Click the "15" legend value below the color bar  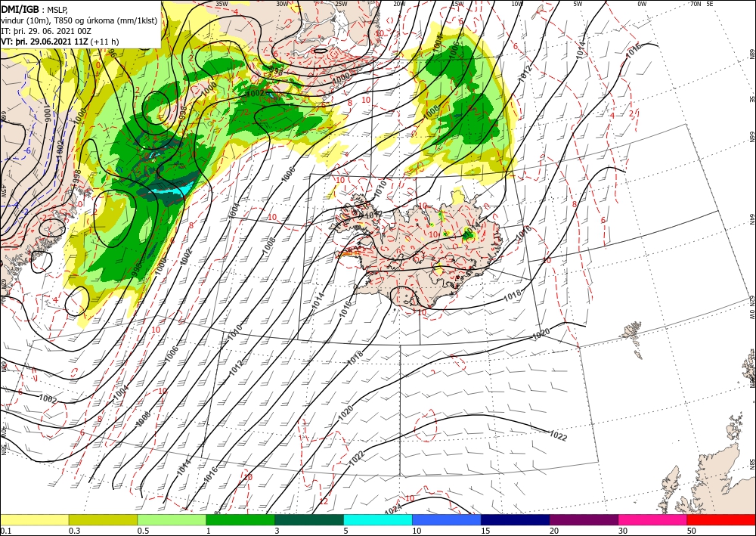[485, 531]
